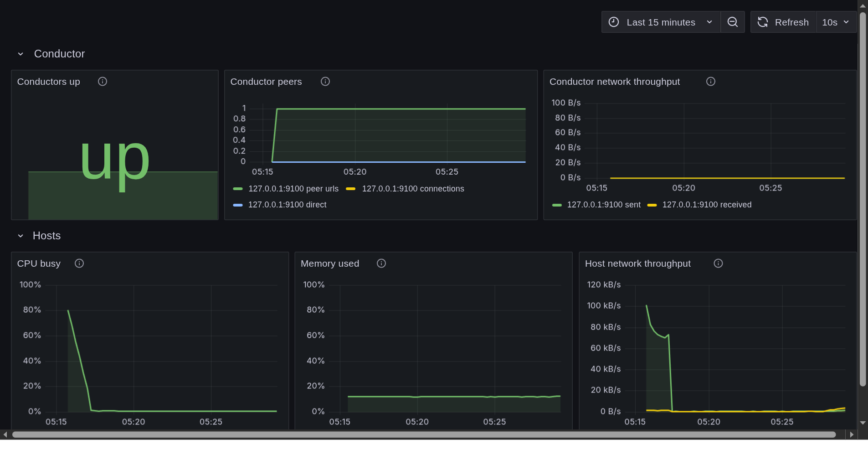Image resolution: width=868 pixels, height=465 pixels.
Task: Click the Conductor row title
Action: click(x=59, y=54)
